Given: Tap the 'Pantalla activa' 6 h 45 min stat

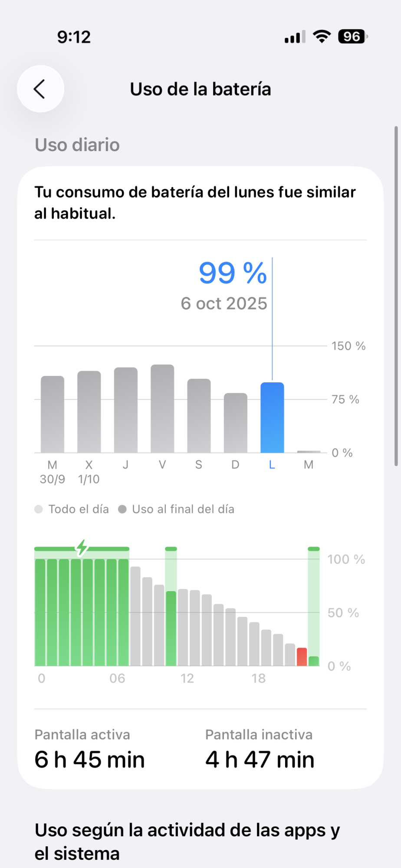Looking at the screenshot, I should (x=90, y=749).
